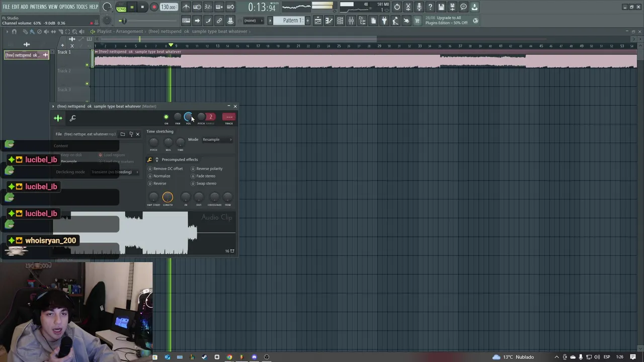Click the undo history icon
The height and width of the screenshot is (362, 644).
[x=397, y=7]
